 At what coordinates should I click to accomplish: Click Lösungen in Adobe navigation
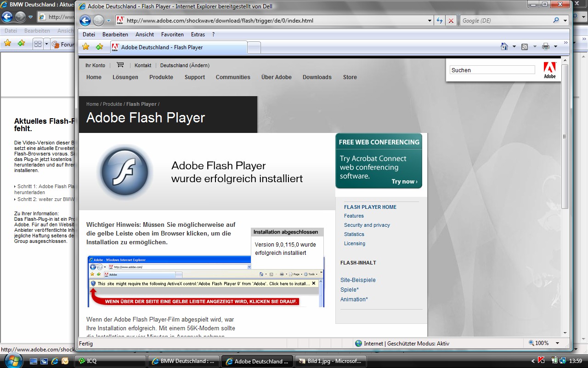[x=125, y=77]
